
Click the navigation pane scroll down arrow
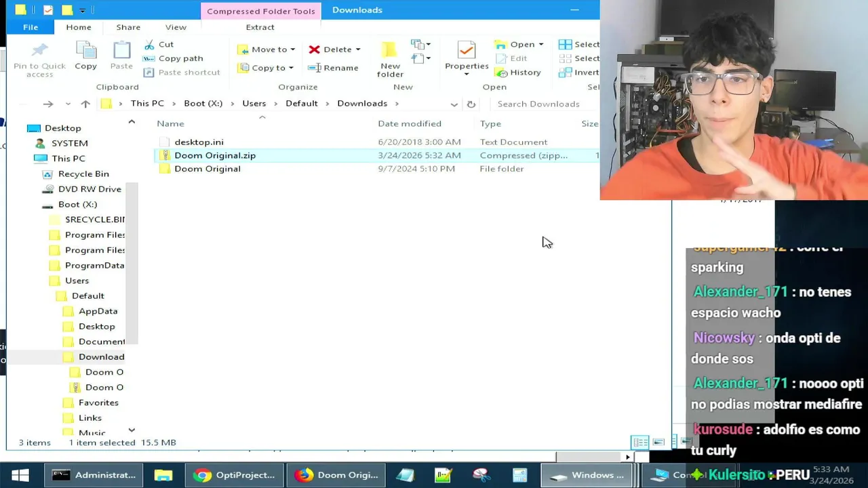click(x=132, y=430)
